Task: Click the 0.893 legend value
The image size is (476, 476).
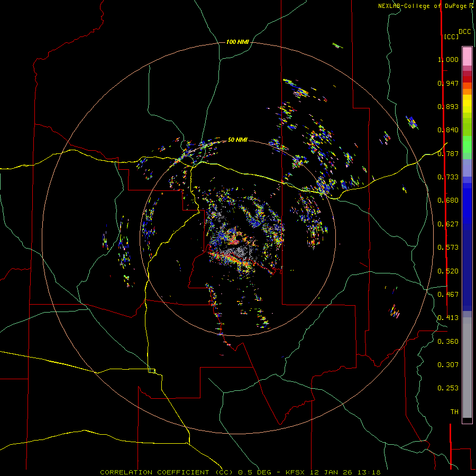Action: (448, 106)
